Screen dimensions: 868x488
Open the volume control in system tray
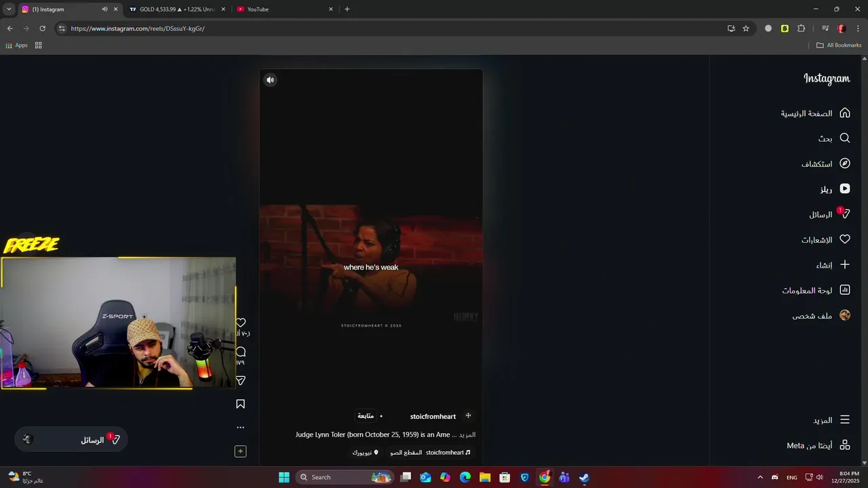[x=820, y=477]
